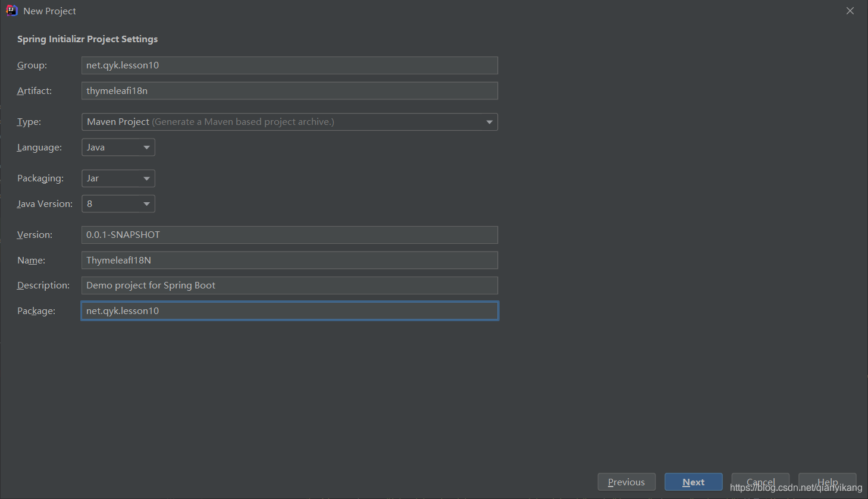The height and width of the screenshot is (499, 868).
Task: Click the Description label
Action: [43, 285]
